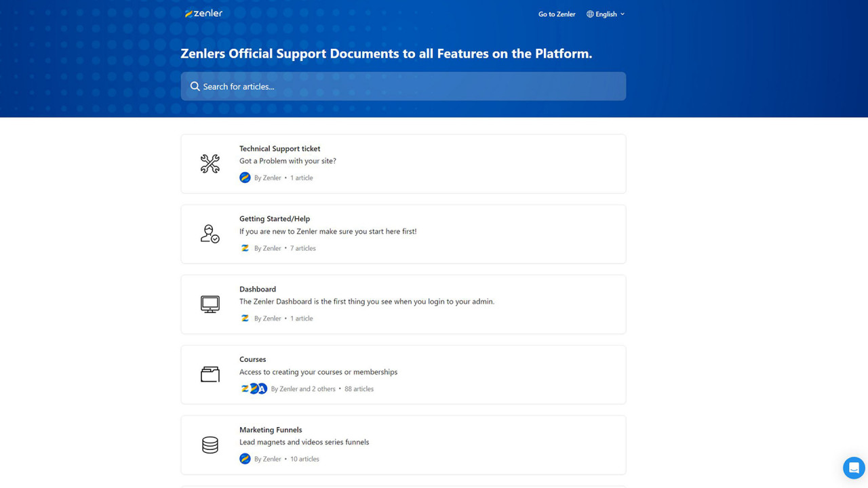
Task: Click the Zenler logo in header
Action: pos(203,14)
